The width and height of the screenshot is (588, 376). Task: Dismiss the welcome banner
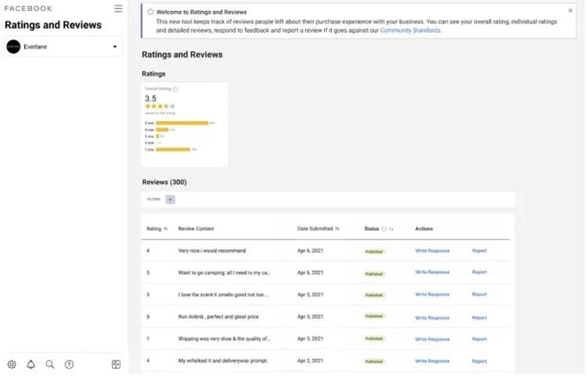[x=570, y=11]
